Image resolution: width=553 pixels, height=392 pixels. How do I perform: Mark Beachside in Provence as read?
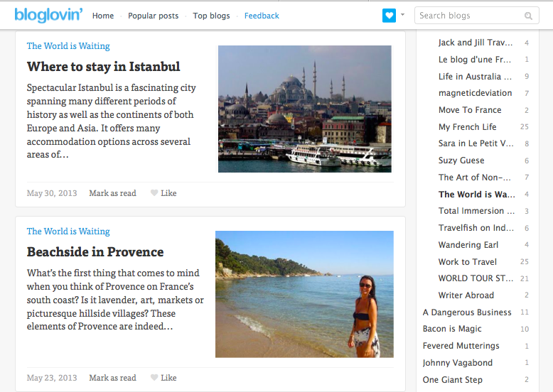coord(112,378)
